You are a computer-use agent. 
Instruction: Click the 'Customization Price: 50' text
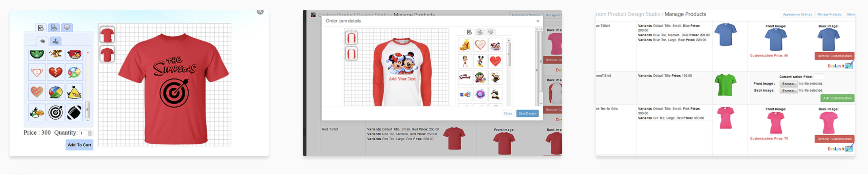[769, 55]
